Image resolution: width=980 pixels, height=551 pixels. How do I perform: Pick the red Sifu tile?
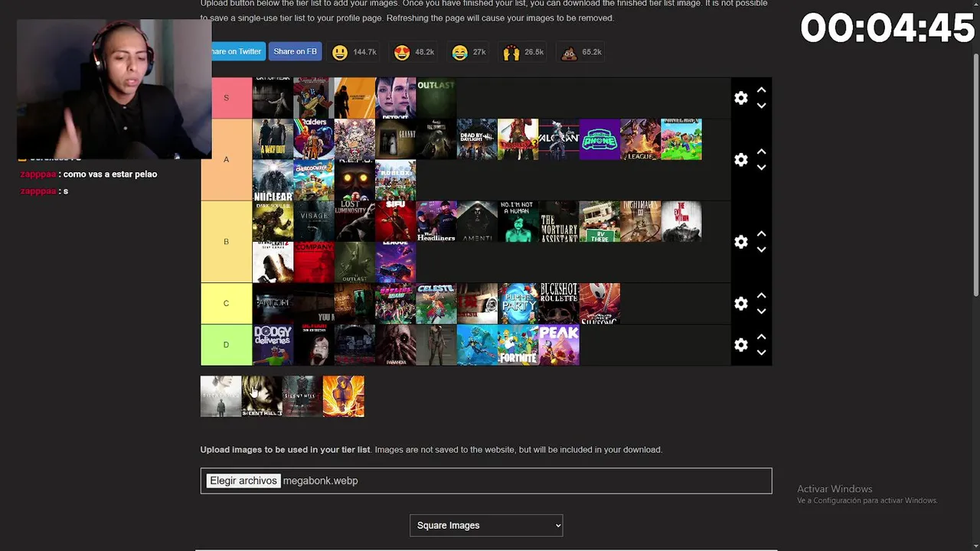pos(396,221)
